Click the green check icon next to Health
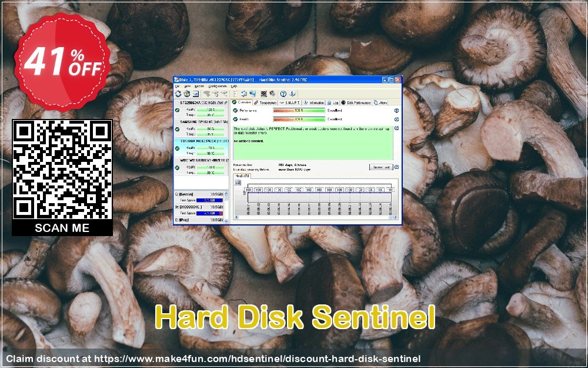 [235, 120]
